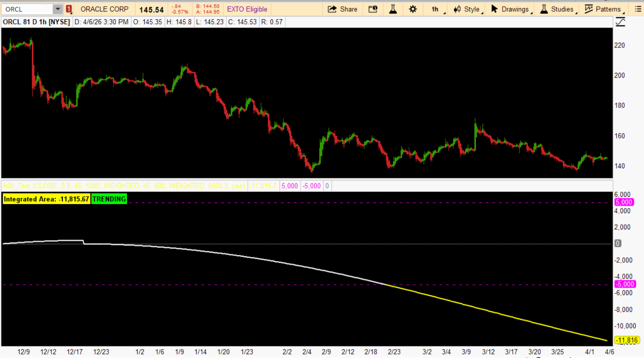This screenshot has height=358, width=644.
Task: Open the calendar info icon
Action: pos(373,9)
